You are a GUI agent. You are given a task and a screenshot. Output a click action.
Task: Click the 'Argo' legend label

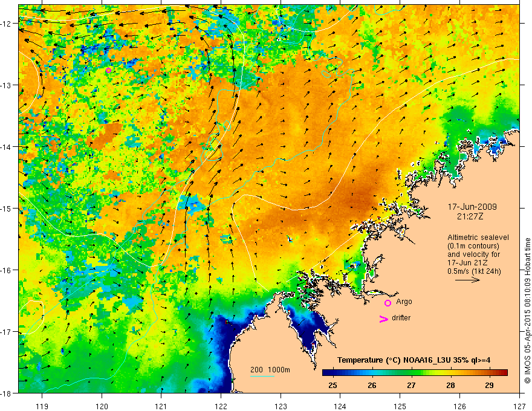404,302
